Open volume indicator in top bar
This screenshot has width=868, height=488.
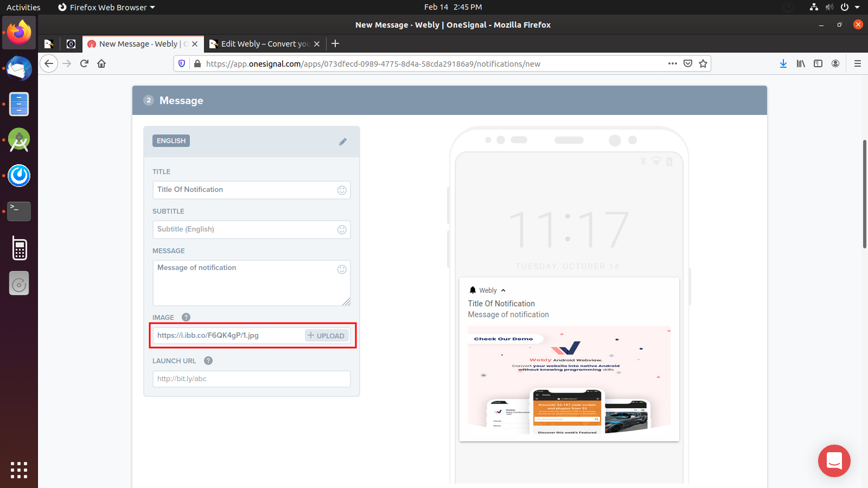tap(829, 7)
